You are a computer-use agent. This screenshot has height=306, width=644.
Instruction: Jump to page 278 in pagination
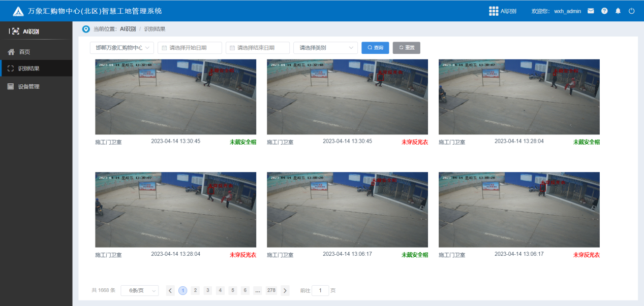[x=271, y=291]
